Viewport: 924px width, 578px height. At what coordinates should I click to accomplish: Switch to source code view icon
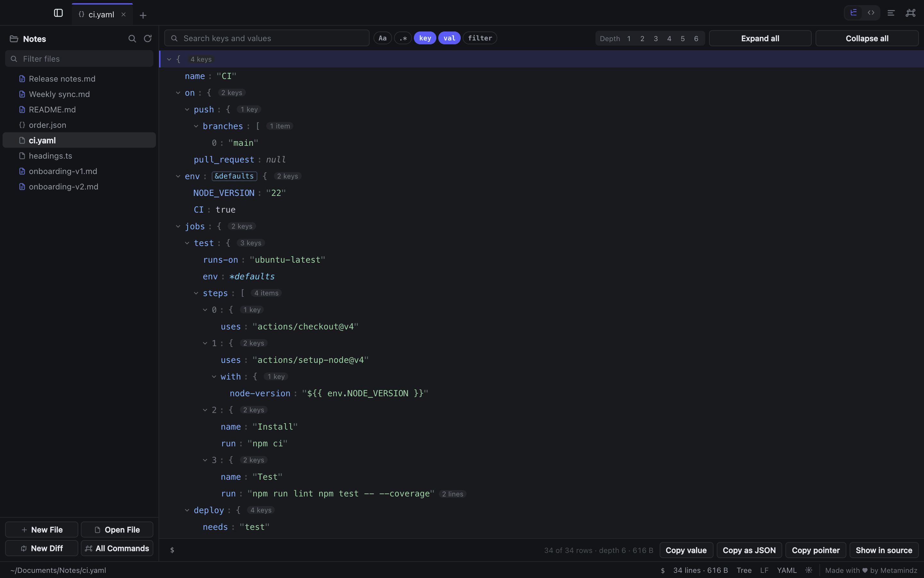pyautogui.click(x=871, y=13)
